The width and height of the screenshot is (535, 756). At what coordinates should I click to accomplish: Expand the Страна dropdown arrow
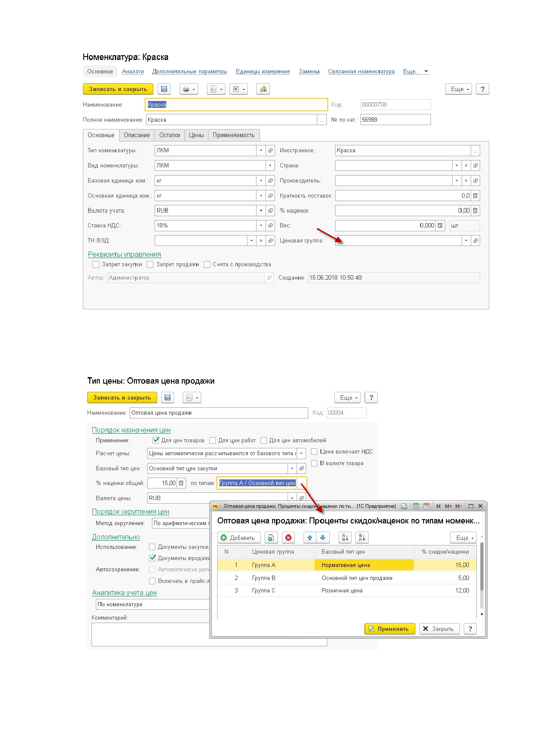point(456,166)
